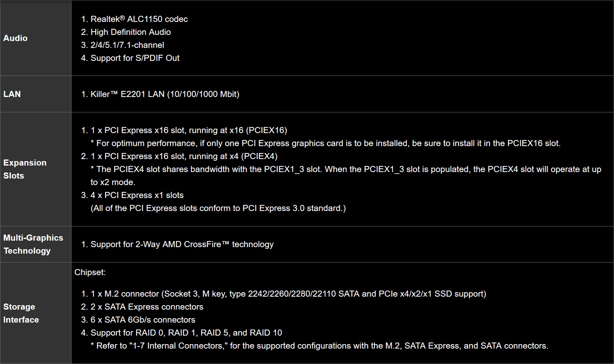
Task: Select the Expansion Slots row header
Action: point(25,169)
